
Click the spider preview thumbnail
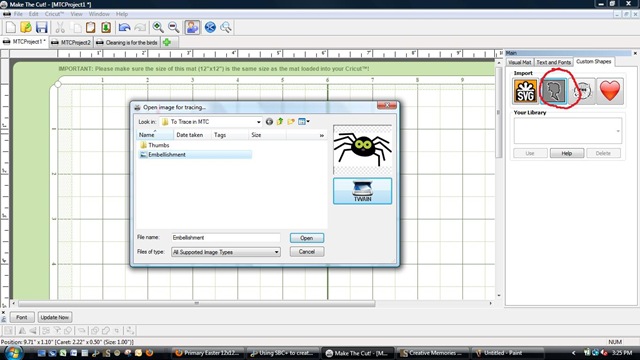pyautogui.click(x=362, y=150)
